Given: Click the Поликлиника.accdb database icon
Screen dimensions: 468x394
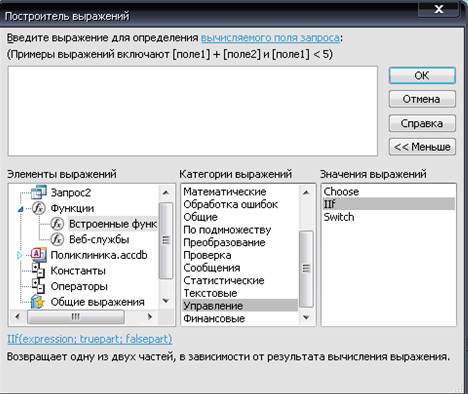Looking at the screenshot, I should click(x=39, y=255).
